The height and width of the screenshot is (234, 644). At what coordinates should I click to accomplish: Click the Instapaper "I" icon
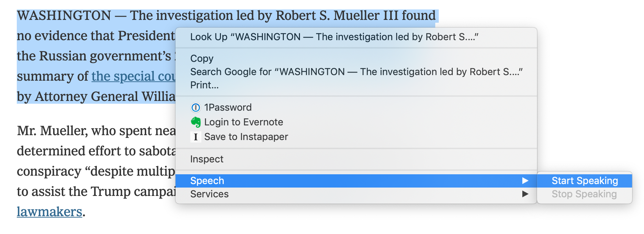click(x=196, y=137)
